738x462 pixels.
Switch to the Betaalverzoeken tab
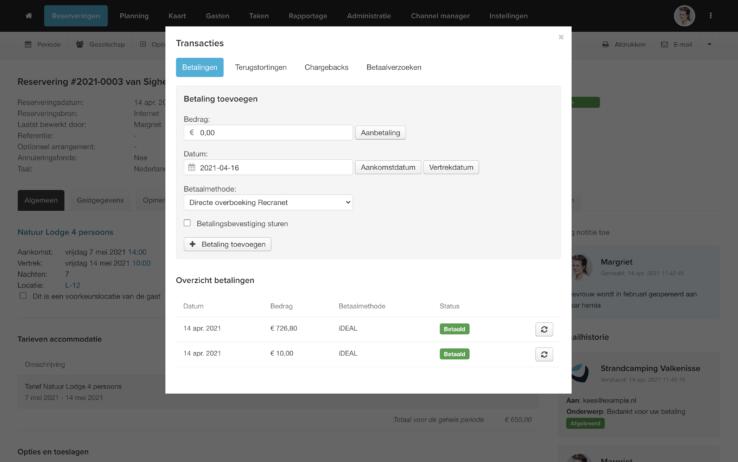393,67
